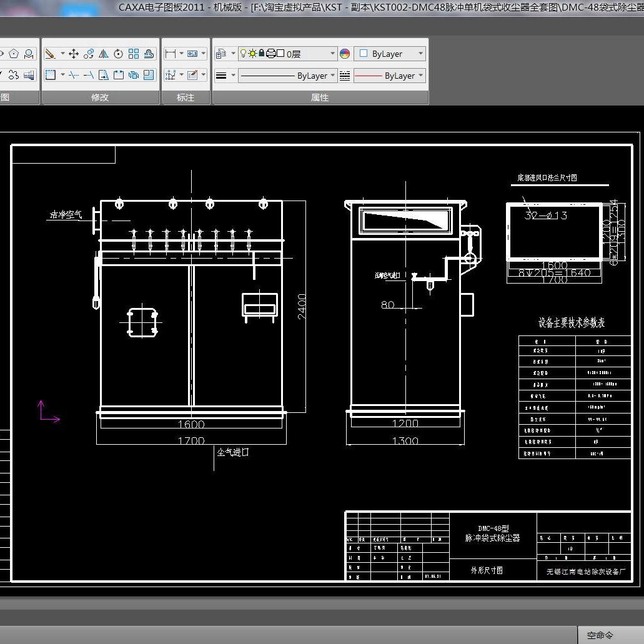
Task: Click the 脉冲袋式除尘器 title block text
Action: pyautogui.click(x=492, y=538)
